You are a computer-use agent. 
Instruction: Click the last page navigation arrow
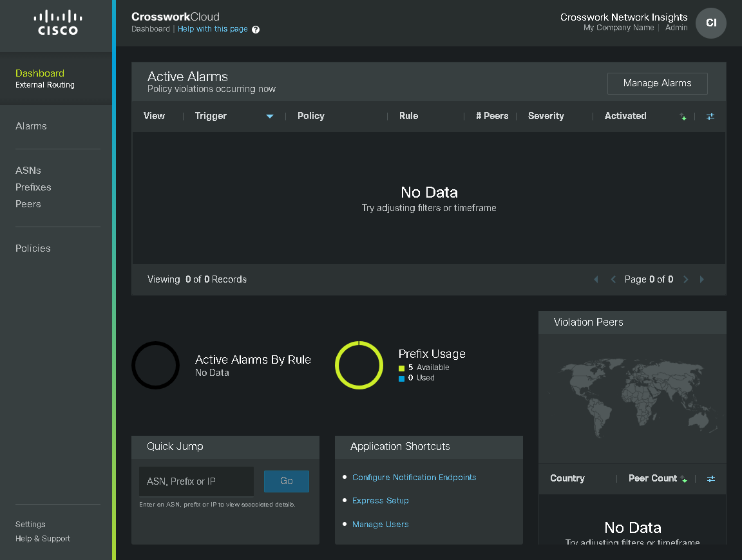pyautogui.click(x=701, y=279)
